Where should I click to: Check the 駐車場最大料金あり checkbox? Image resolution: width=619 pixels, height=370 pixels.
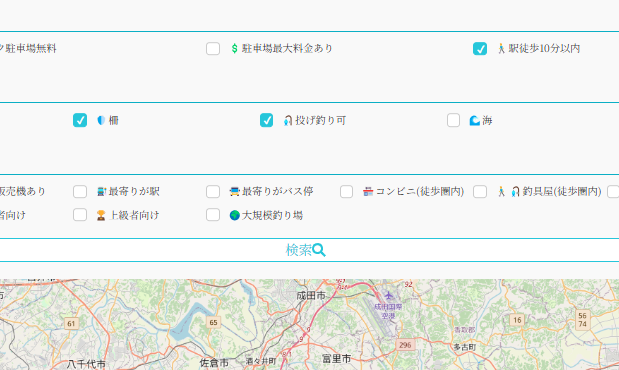[213, 49]
